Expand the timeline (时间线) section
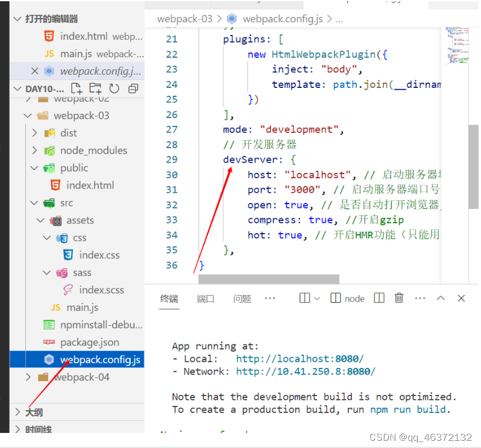 (17, 429)
